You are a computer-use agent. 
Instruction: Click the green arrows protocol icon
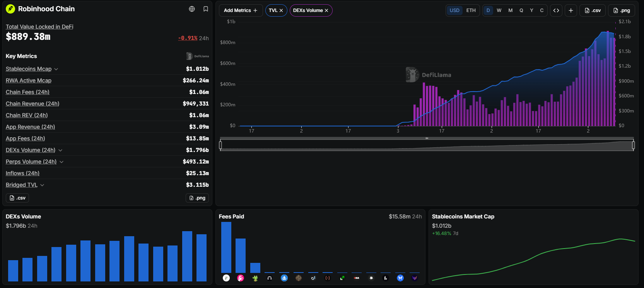pyautogui.click(x=342, y=278)
